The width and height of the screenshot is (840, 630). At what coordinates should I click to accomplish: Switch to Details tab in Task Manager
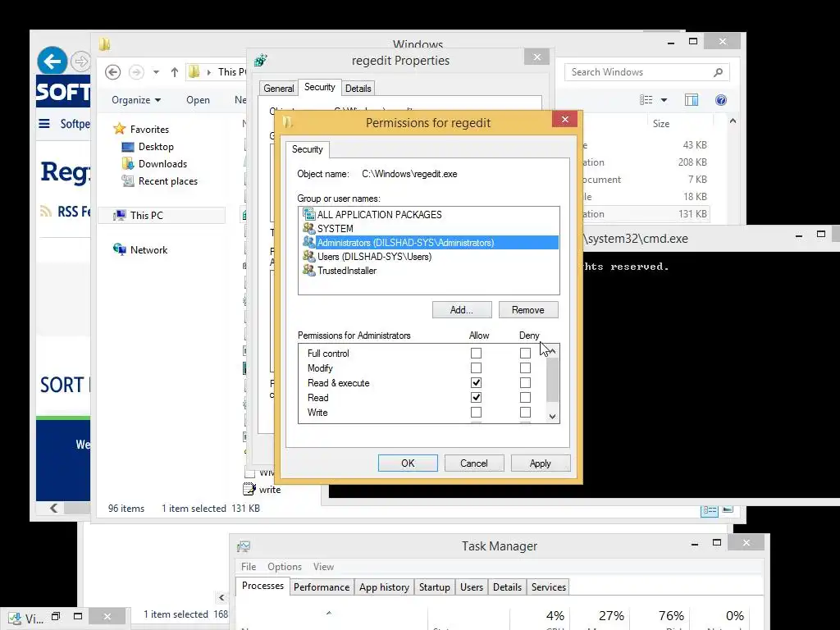point(507,587)
